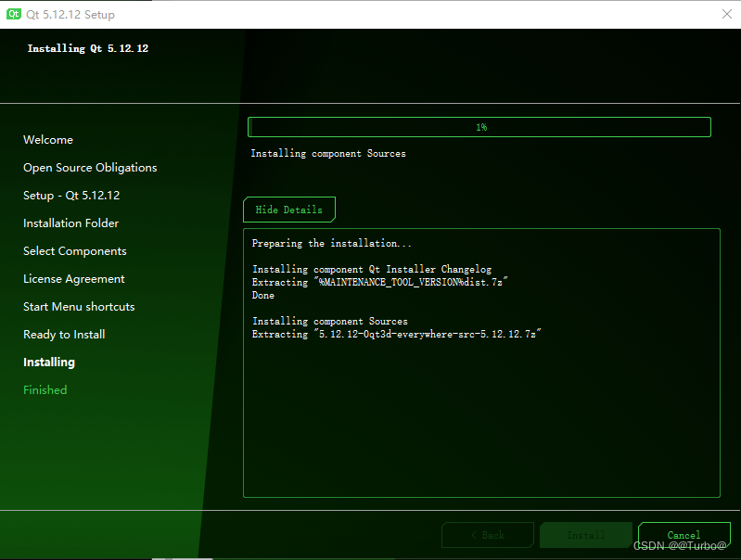Select the Welcome step in the sidebar
This screenshot has height=560, width=741.
(x=48, y=140)
